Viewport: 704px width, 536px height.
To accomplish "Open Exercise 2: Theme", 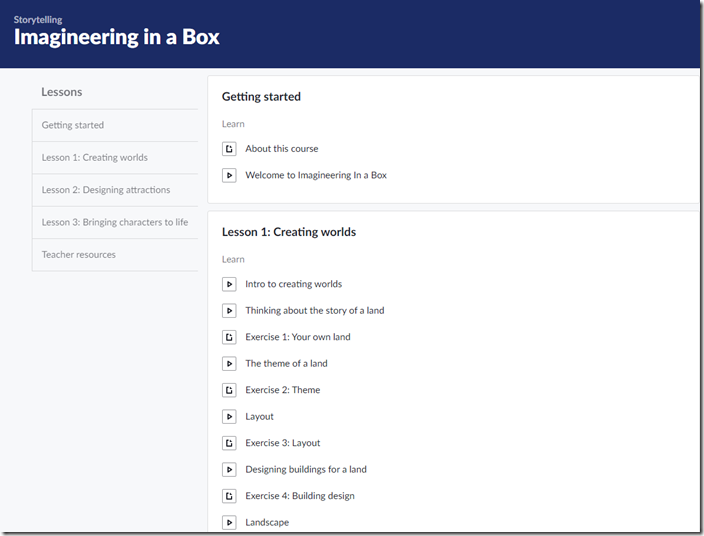I will tap(282, 390).
